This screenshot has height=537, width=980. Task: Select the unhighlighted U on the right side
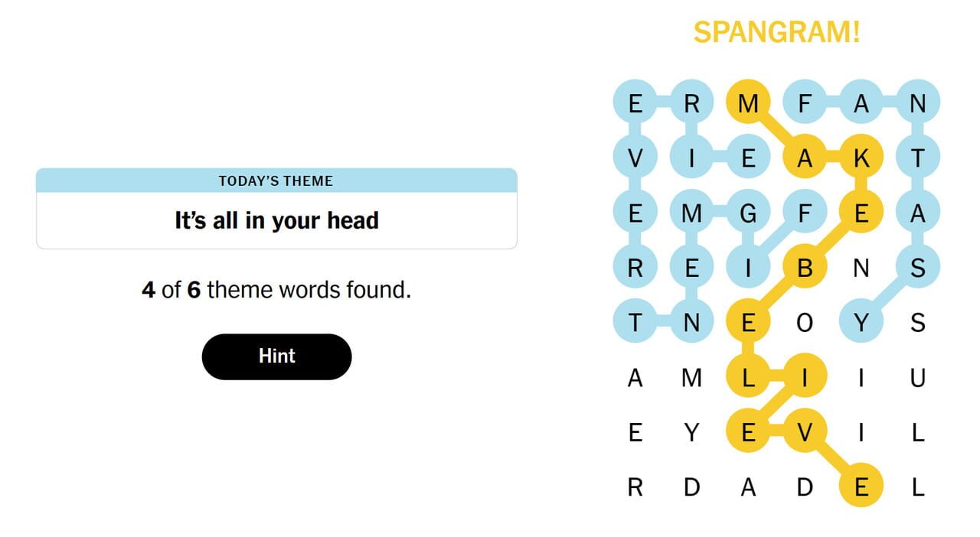pyautogui.click(x=918, y=378)
